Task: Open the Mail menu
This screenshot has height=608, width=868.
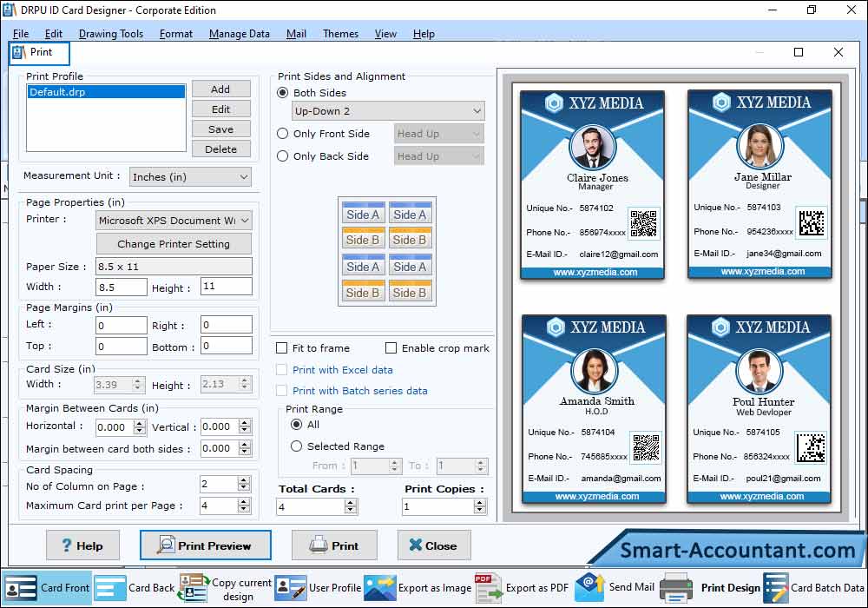Action: point(296,34)
